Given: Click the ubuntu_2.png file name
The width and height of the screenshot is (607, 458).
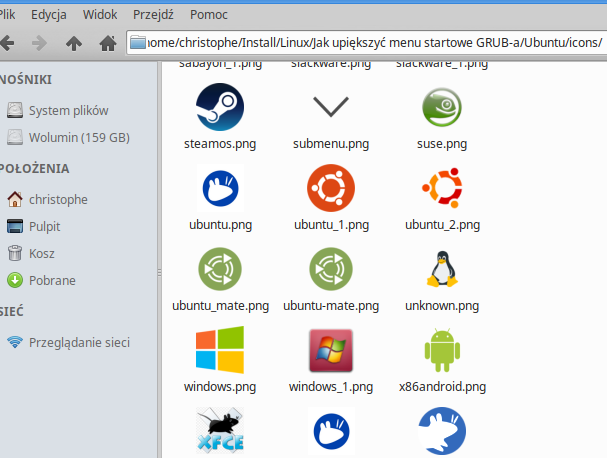Looking at the screenshot, I should (x=442, y=225).
